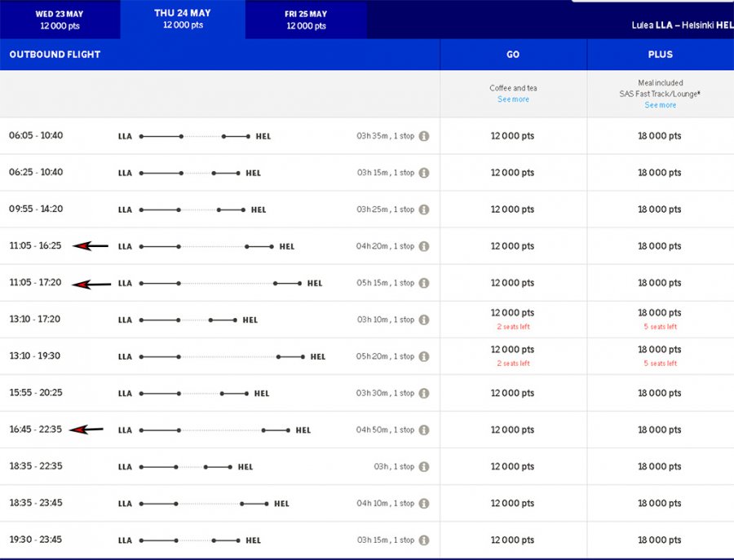This screenshot has width=734, height=560.
Task: Pick PLUS 18 000 pts for 19:30 - 23:45 flight
Action: coord(659,540)
